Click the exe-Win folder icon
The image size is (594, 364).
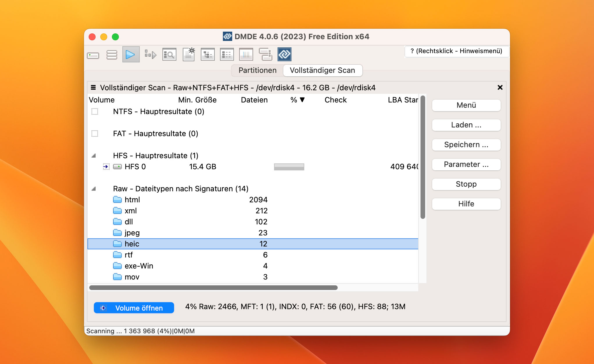[x=117, y=266]
